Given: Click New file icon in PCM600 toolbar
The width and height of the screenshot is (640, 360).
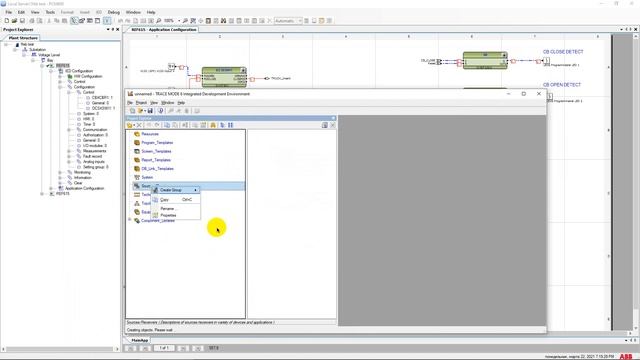Looking at the screenshot, I should [x=7, y=20].
